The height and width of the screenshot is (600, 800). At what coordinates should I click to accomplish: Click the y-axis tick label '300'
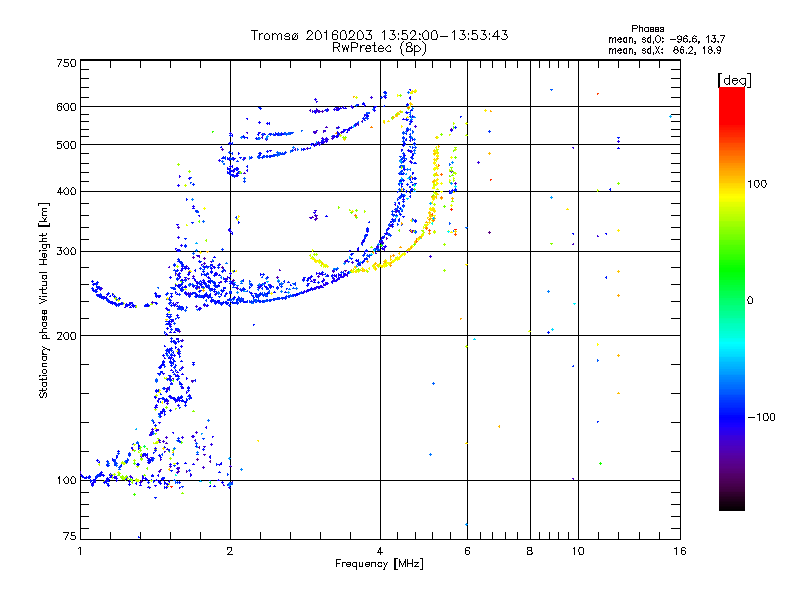[67, 251]
